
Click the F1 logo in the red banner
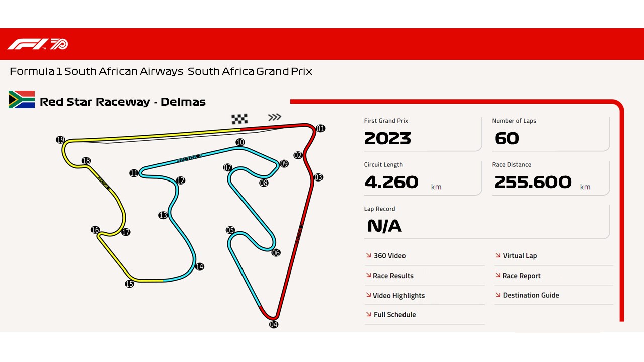coord(28,44)
